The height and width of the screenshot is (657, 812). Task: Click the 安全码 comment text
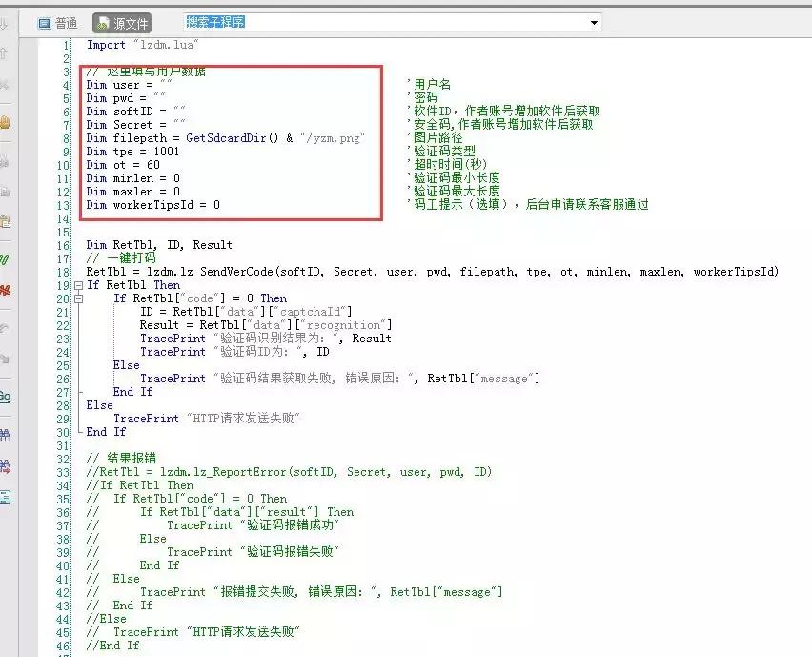click(x=500, y=124)
